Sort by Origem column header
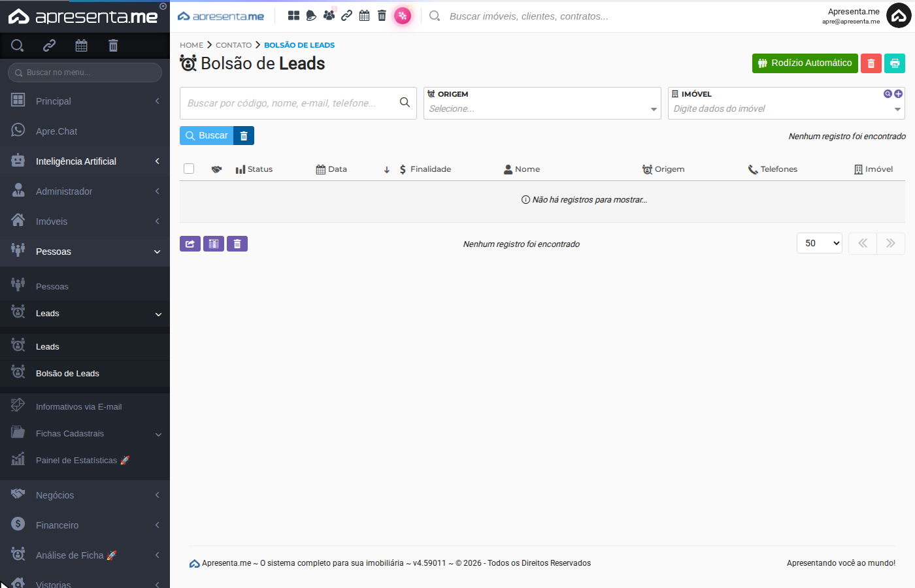This screenshot has height=588, width=915. click(663, 169)
